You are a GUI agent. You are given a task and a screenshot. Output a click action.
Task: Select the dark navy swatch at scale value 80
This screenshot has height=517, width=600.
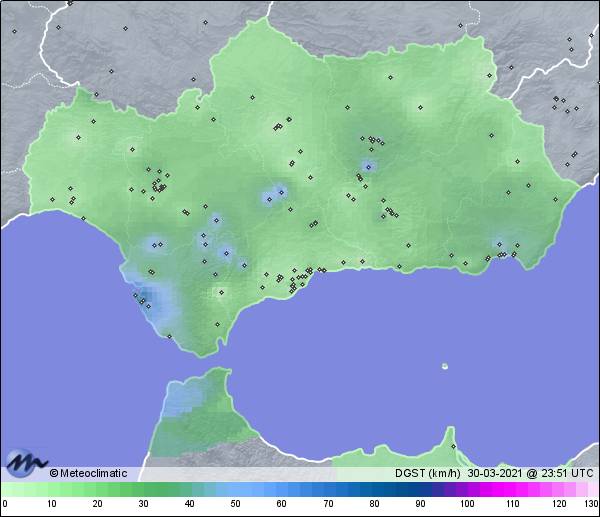[x=373, y=489]
